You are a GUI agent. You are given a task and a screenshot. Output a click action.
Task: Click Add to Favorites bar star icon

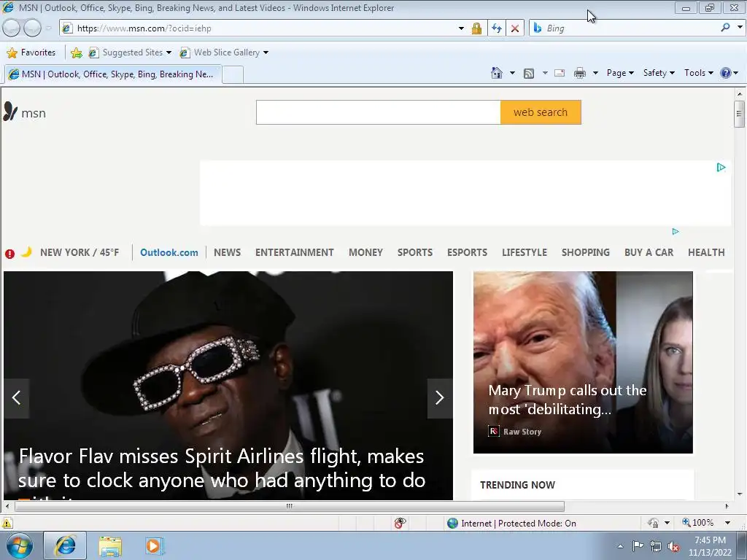[x=76, y=52]
